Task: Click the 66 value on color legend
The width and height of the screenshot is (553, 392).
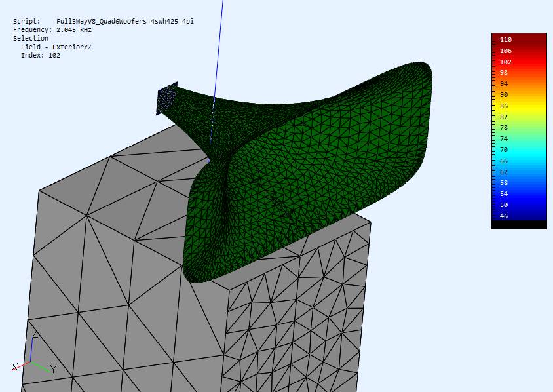Action: tap(504, 161)
